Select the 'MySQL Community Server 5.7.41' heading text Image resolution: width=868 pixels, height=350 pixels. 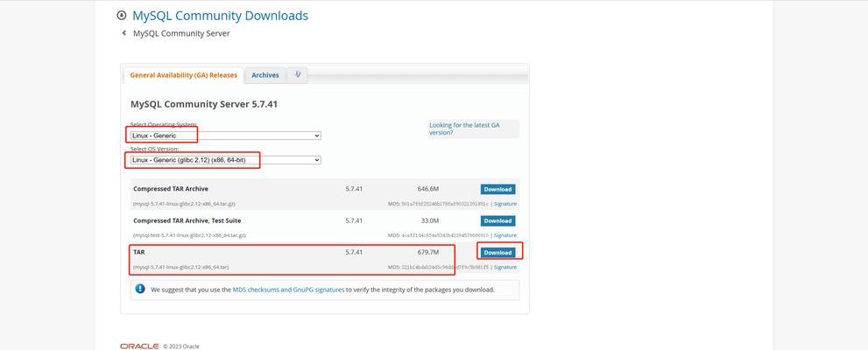coord(204,104)
